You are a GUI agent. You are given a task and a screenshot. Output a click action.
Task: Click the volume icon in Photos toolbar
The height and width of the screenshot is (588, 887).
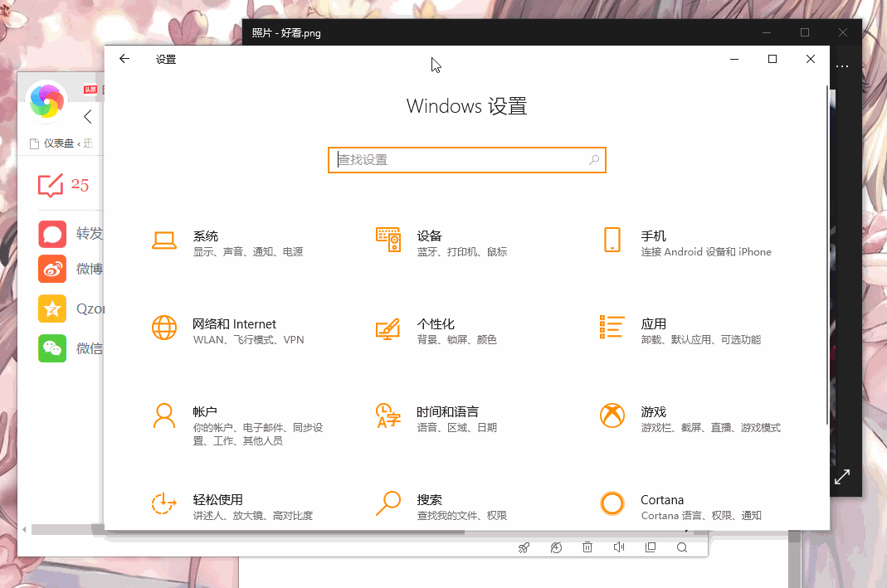point(618,547)
